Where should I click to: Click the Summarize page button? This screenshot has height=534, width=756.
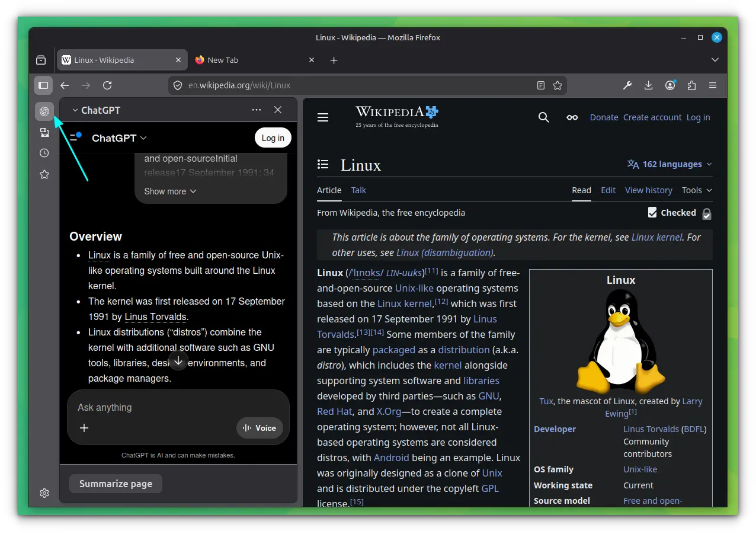(x=116, y=484)
